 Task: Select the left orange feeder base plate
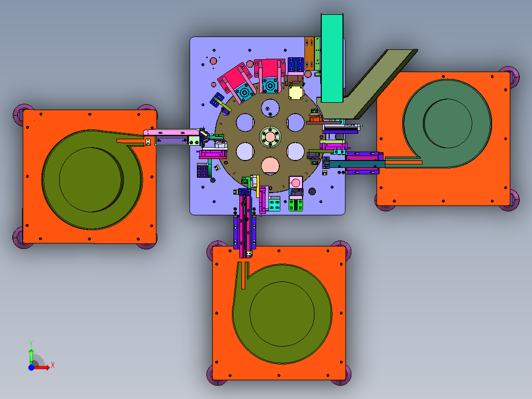tap(89, 177)
